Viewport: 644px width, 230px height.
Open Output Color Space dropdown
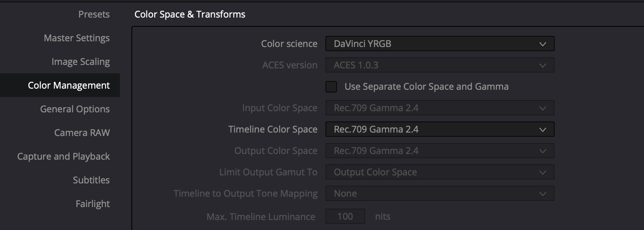pyautogui.click(x=440, y=151)
